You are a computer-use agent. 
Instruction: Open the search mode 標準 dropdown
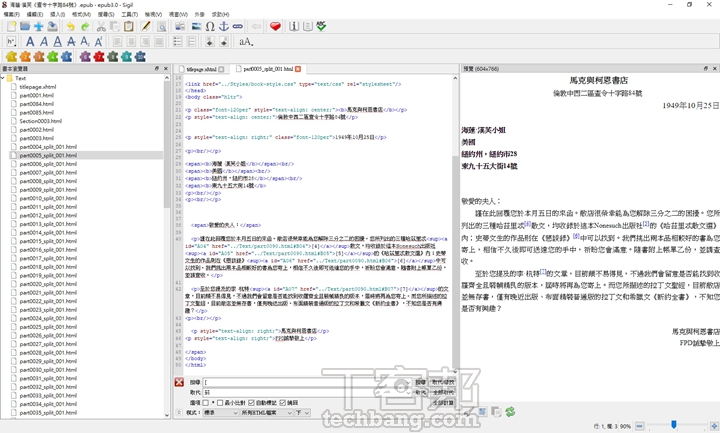[220, 413]
